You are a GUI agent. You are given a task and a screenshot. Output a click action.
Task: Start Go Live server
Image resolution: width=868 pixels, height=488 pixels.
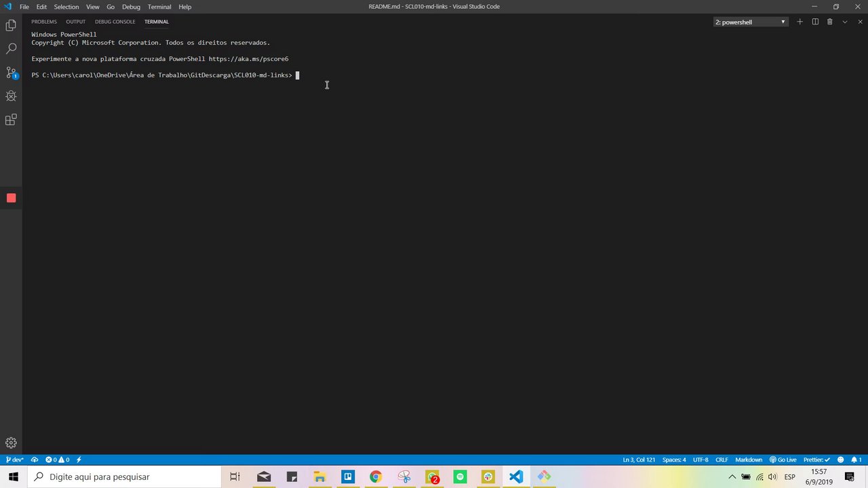783,460
